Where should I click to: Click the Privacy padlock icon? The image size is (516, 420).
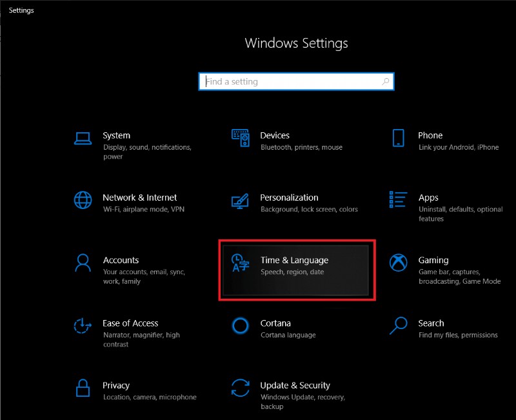pos(83,388)
